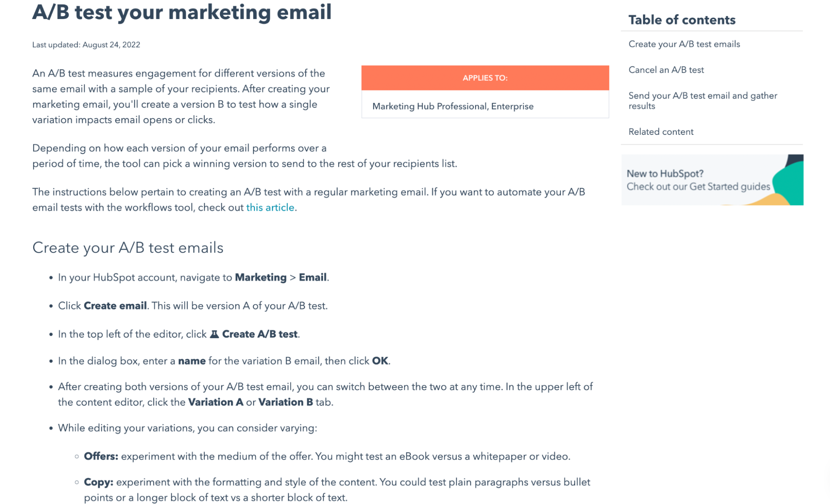Open the 'New to HubSpot?' Get Started banner
Image resolution: width=830 pixels, height=504 pixels.
click(x=712, y=180)
